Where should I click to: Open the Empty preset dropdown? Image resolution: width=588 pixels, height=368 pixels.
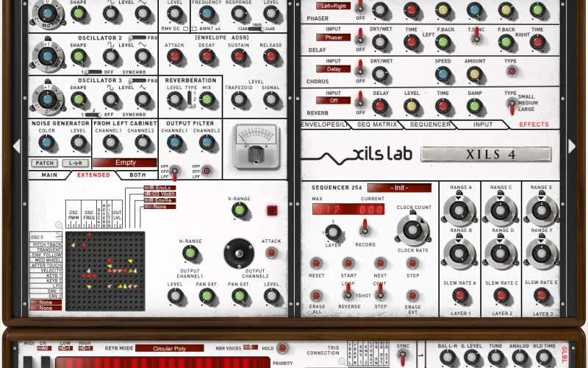[x=125, y=163]
